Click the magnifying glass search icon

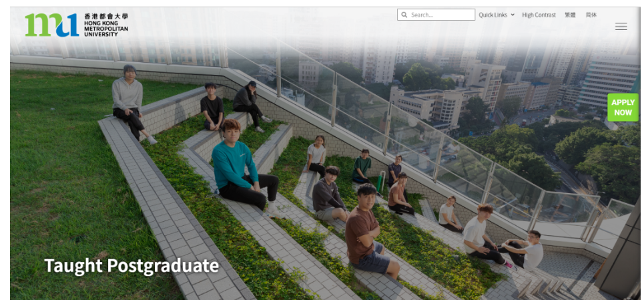[404, 15]
